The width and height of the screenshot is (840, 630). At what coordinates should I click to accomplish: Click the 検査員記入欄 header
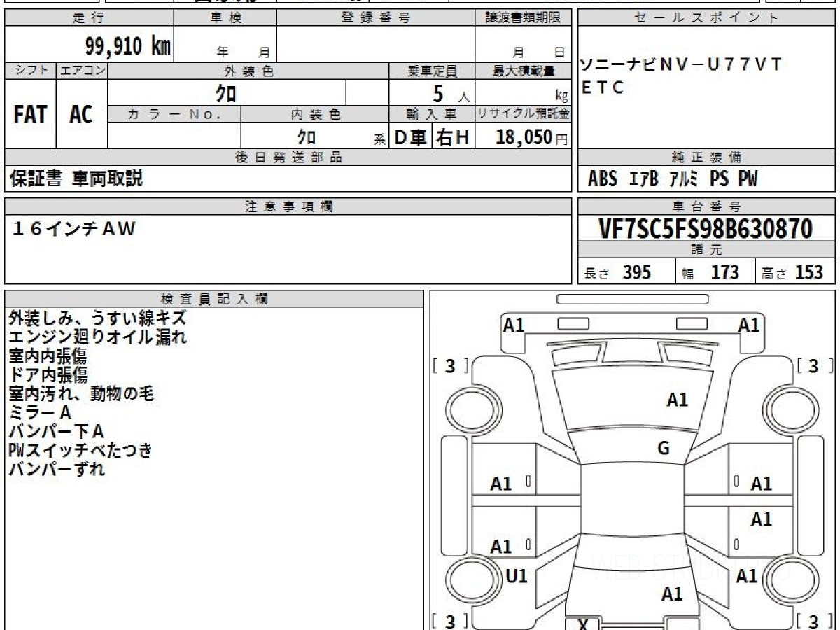(214, 299)
